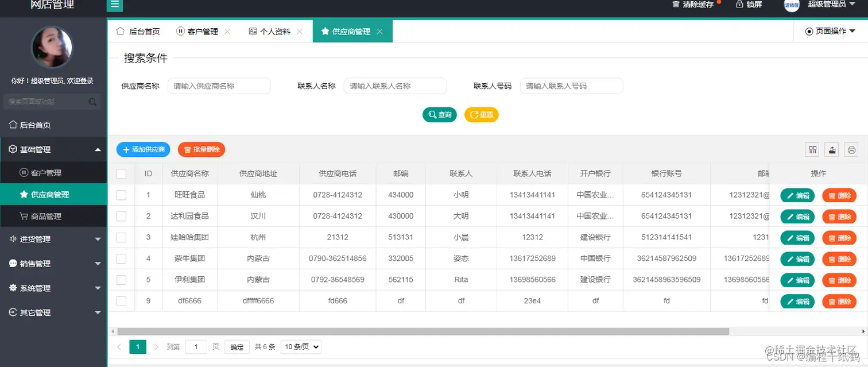Click page number 1 button
868x367 pixels.
click(x=138, y=347)
